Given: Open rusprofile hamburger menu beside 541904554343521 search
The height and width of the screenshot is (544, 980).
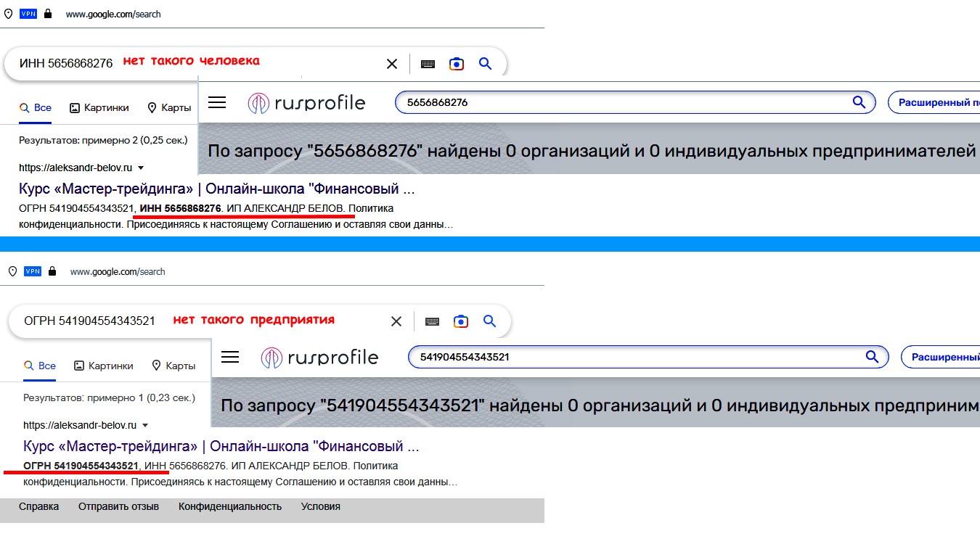Looking at the screenshot, I should pos(230,357).
